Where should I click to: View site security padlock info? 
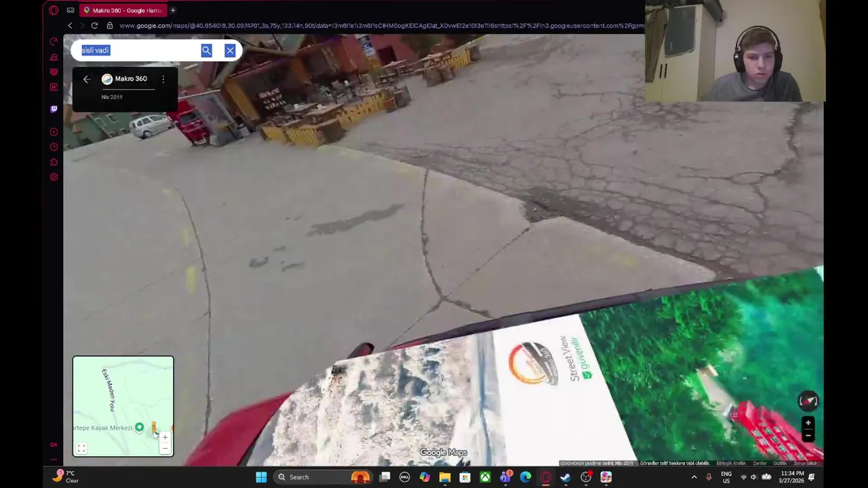coord(109,26)
